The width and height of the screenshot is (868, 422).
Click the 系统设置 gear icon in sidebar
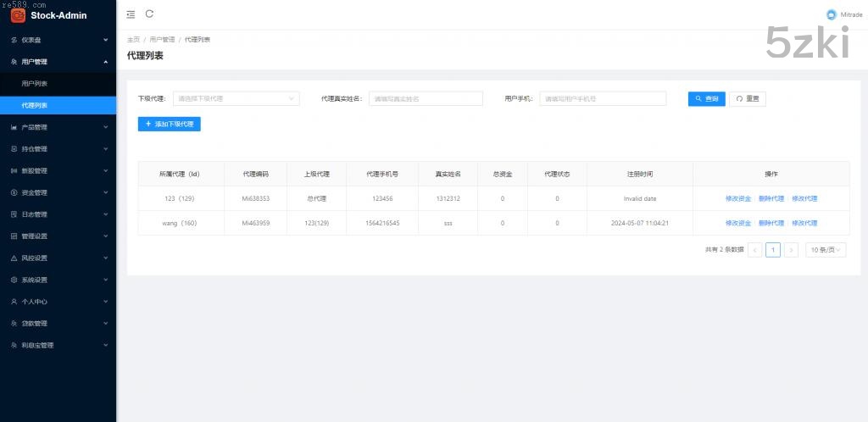(x=14, y=280)
